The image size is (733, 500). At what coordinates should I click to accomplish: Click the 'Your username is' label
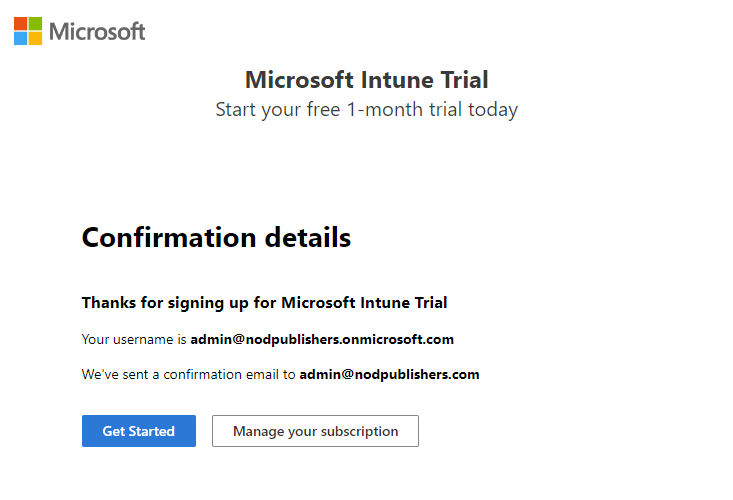click(134, 339)
